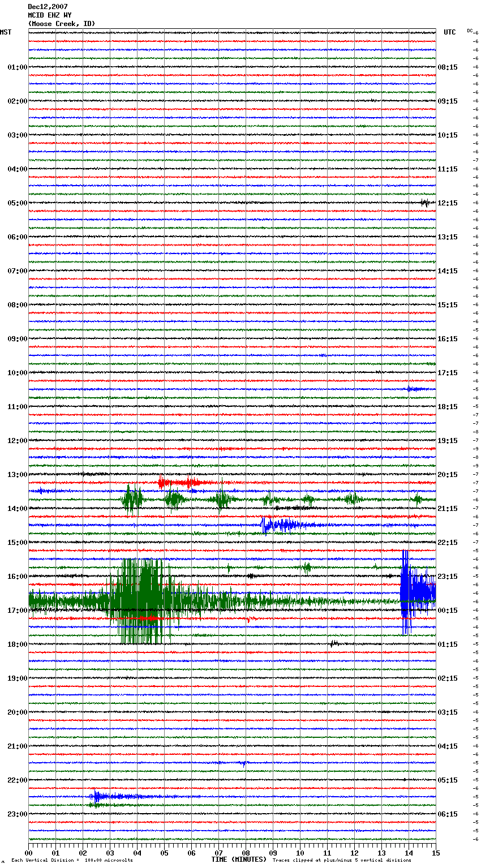Viewport: 481px width, 868px height.
Task: Click the 23:15 UTC time label
Action: [x=448, y=577]
